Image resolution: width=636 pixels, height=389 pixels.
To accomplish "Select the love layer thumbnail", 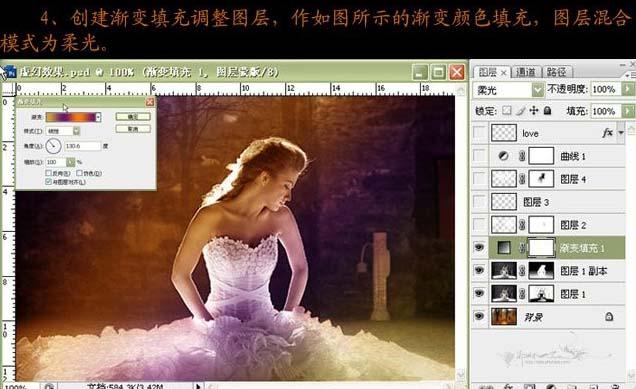I will click(x=504, y=133).
